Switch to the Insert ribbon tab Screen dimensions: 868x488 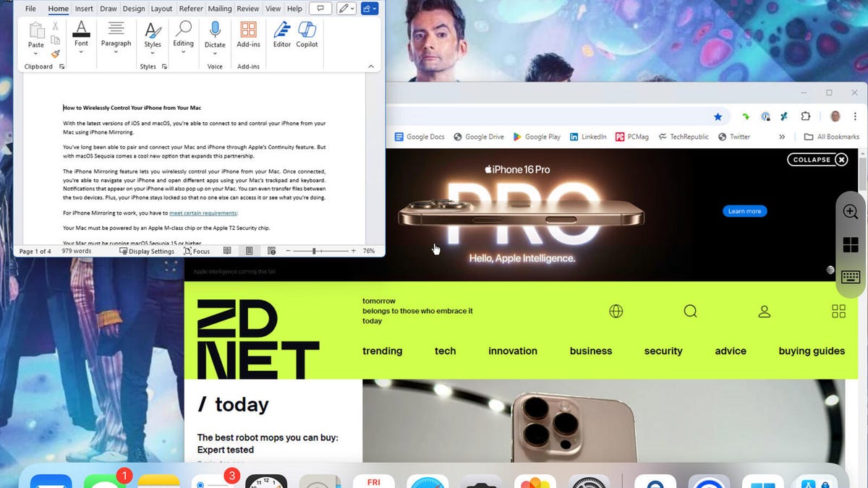83,9
